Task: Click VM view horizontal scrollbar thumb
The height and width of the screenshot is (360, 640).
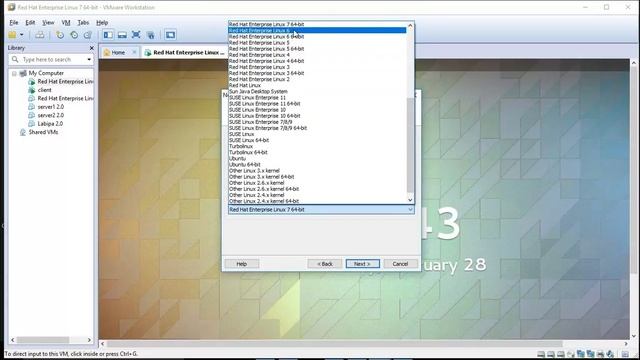Action: point(335,344)
